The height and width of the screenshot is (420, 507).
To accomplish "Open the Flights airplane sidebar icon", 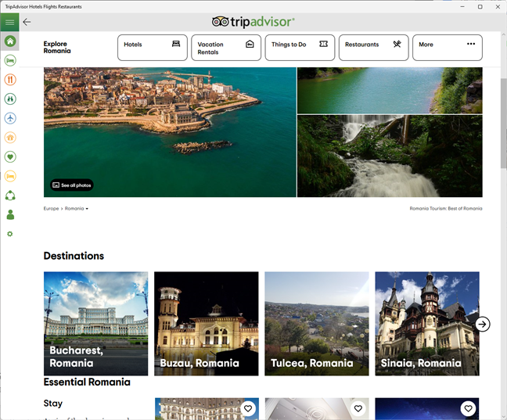I will [x=10, y=118].
